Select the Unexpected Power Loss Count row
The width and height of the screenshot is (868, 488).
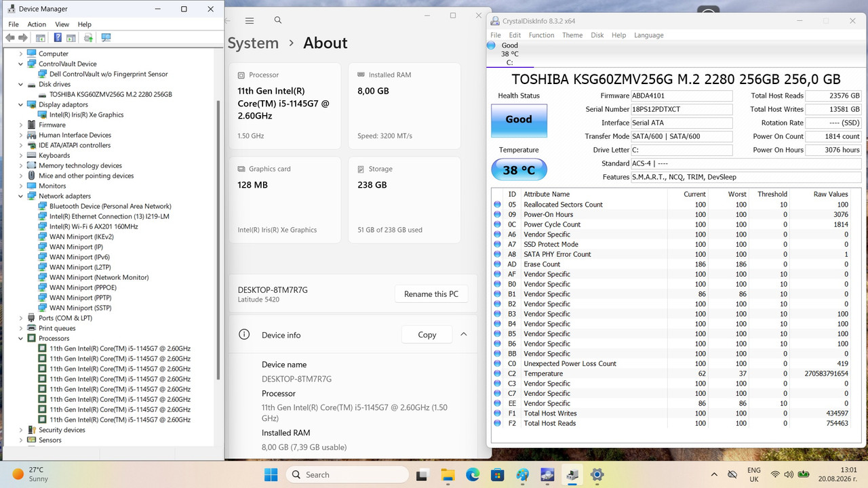pos(671,364)
